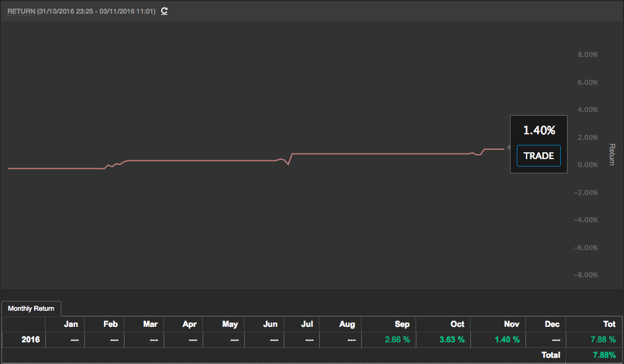624x364 pixels.
Task: Click the Tot 7.88 % cell for 2016
Action: pyautogui.click(x=594, y=340)
